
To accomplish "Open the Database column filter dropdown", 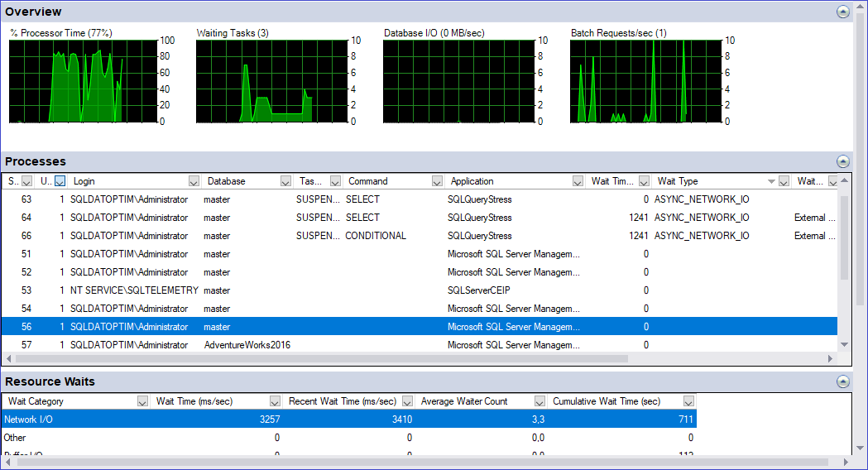I will pyautogui.click(x=285, y=181).
